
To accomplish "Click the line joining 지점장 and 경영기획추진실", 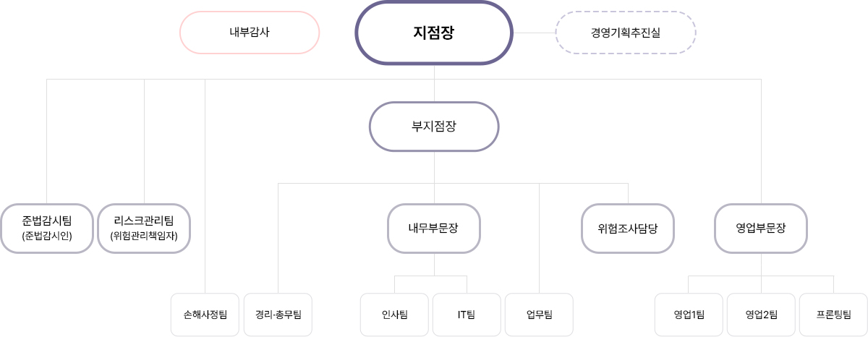I will [534, 33].
